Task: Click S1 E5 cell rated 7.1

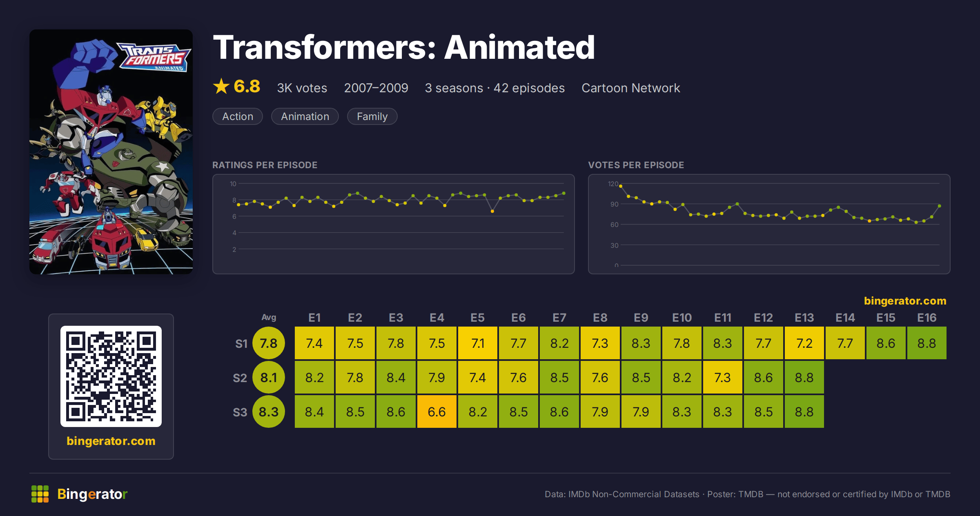Action: click(478, 343)
